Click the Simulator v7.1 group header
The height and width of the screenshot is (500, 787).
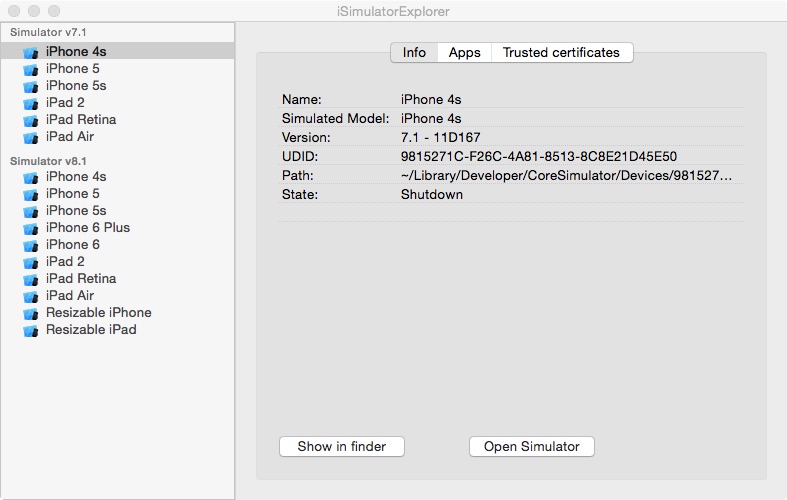pos(48,32)
